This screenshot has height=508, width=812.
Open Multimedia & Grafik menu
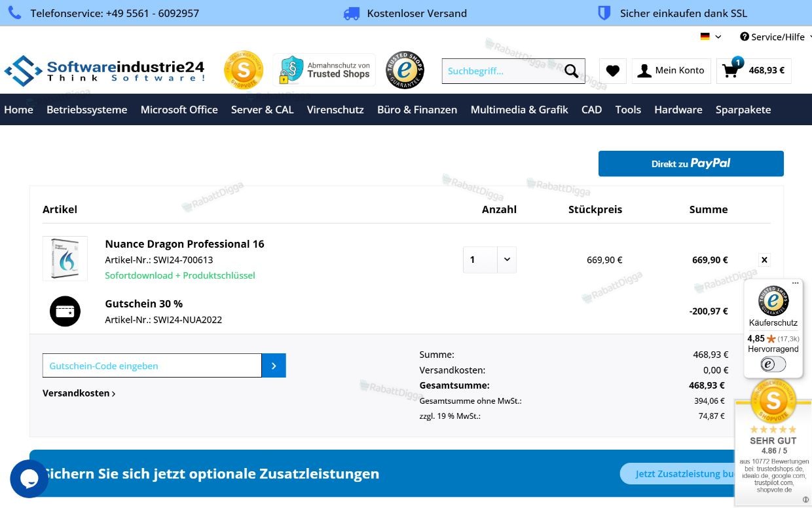519,109
